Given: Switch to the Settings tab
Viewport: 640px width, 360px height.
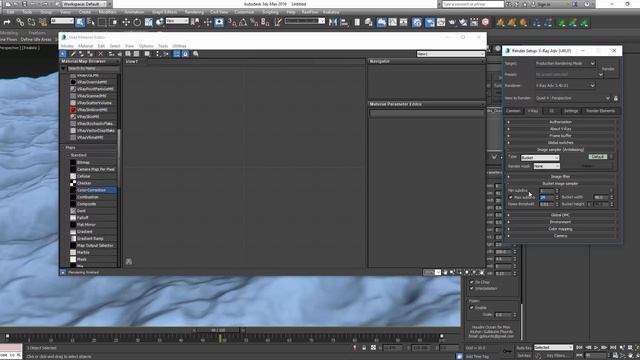Looking at the screenshot, I should (x=571, y=111).
